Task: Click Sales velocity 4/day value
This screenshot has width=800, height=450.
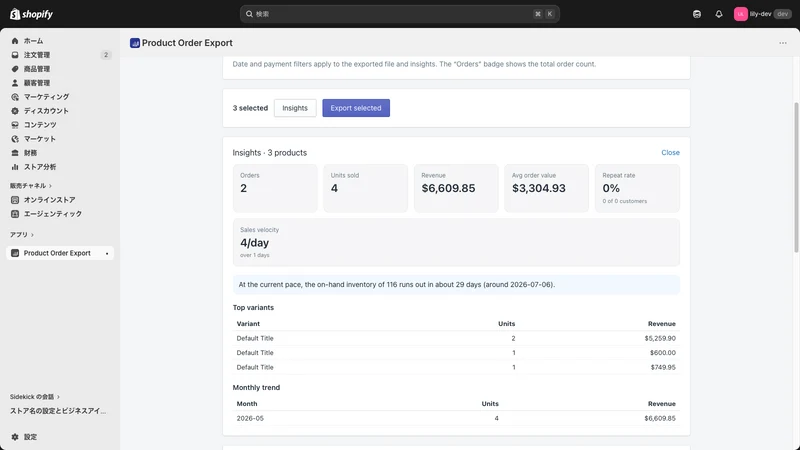Action: (255, 243)
